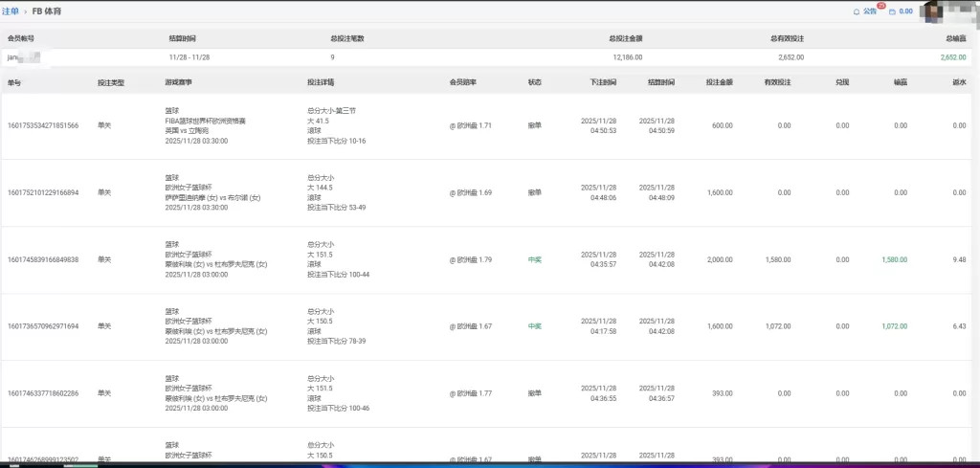Viewport: 980px width, 468px height.
Task: Select order number 1601745839166849838
Action: tap(43, 259)
